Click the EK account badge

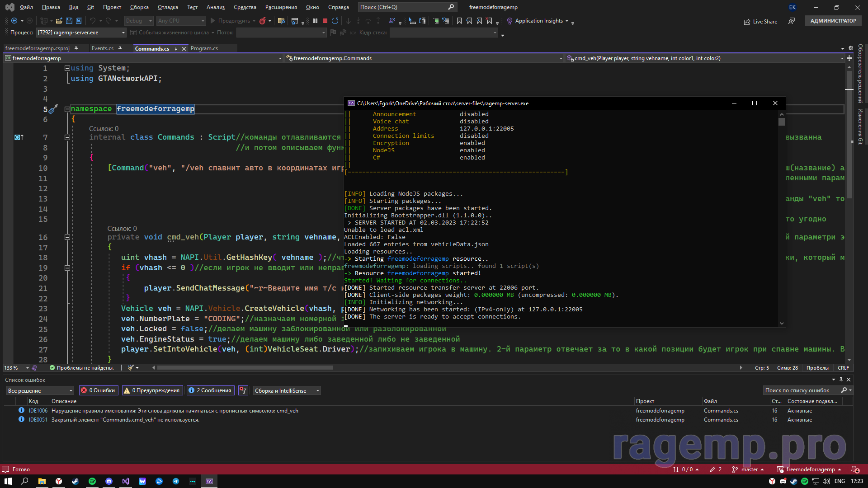793,7
